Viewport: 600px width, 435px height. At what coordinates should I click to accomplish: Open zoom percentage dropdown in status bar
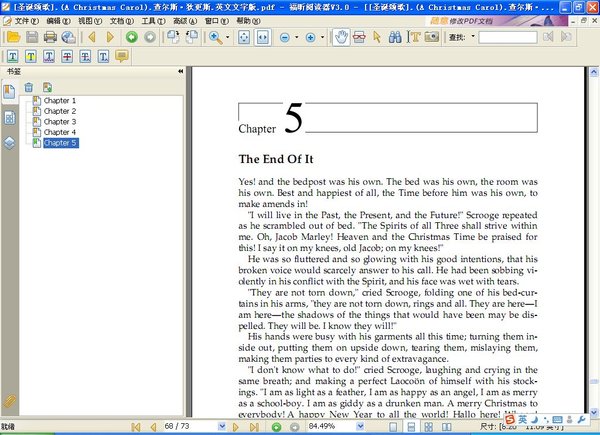click(x=360, y=426)
